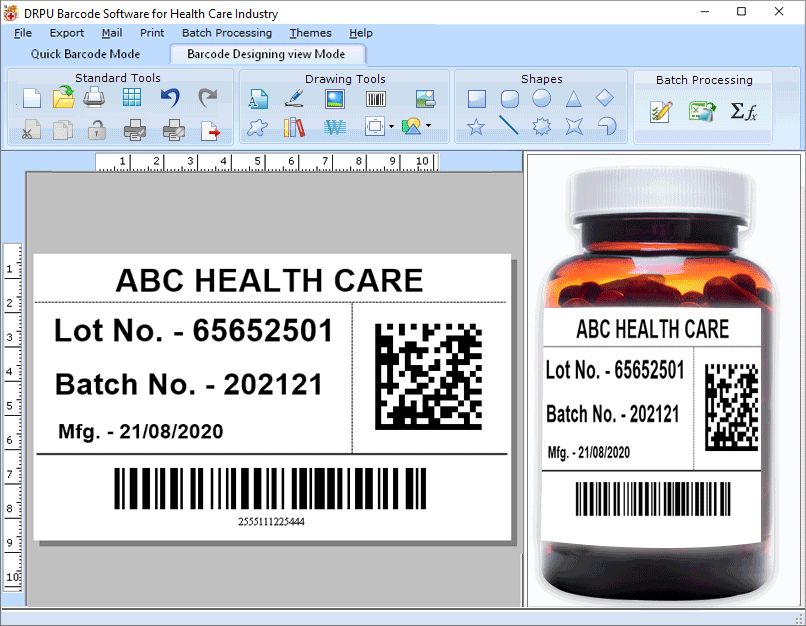The image size is (806, 626).
Task: Select the line drawing tool
Action: coord(509,125)
